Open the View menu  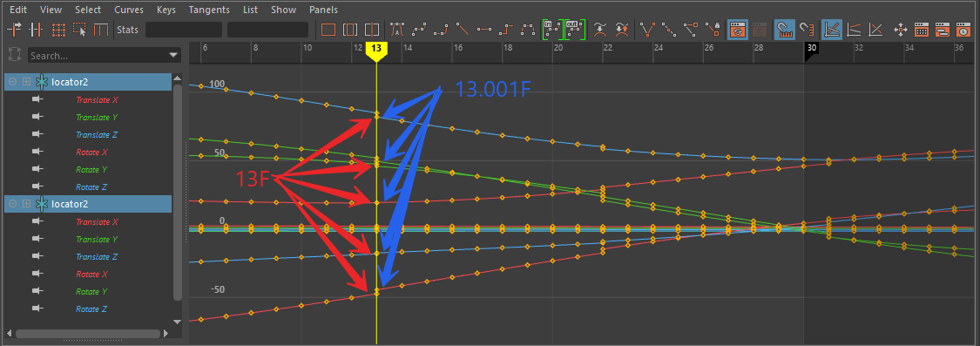[51, 10]
